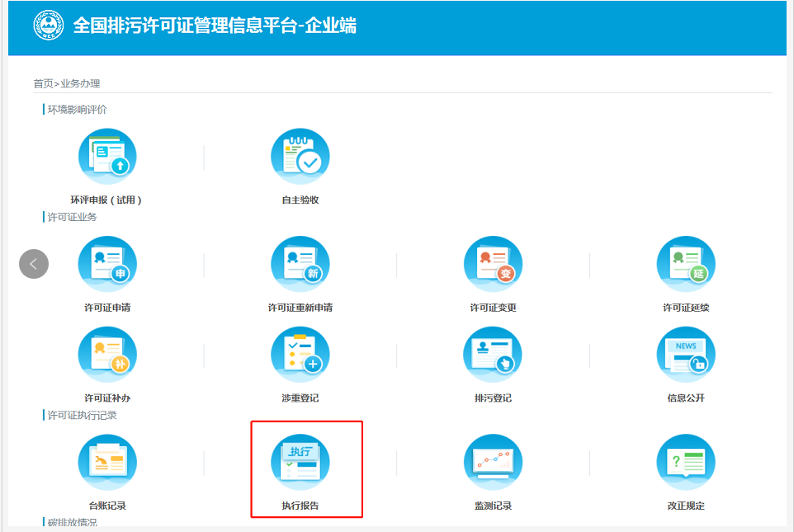Open the 许可证申请 icon
The height and width of the screenshot is (532, 794).
pos(107,265)
